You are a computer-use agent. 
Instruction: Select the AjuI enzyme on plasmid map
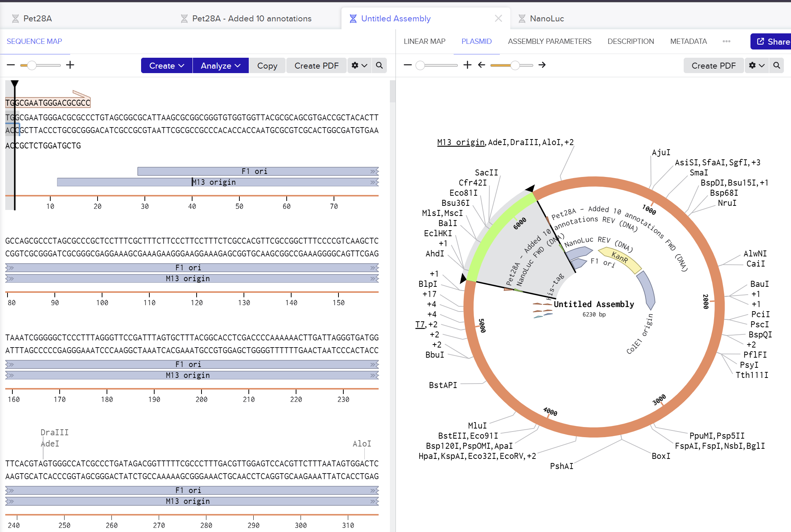click(661, 153)
